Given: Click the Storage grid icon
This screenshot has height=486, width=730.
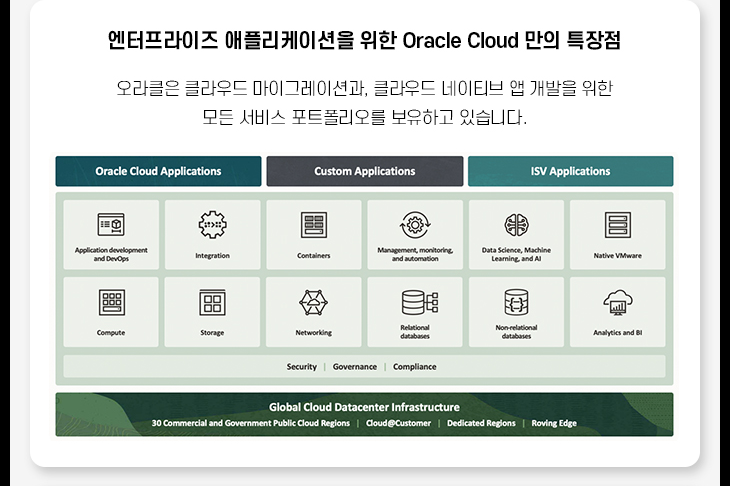Looking at the screenshot, I should point(212,302).
